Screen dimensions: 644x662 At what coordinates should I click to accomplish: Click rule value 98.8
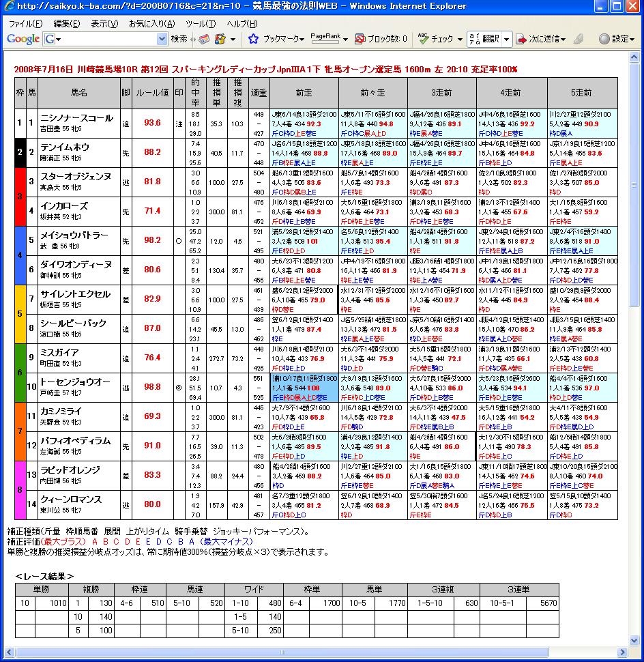click(152, 387)
